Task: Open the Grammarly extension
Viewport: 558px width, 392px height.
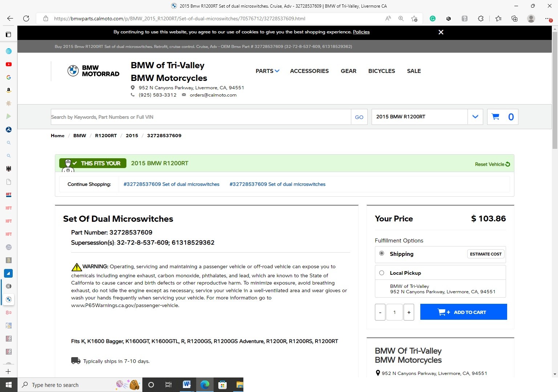Action: click(433, 19)
